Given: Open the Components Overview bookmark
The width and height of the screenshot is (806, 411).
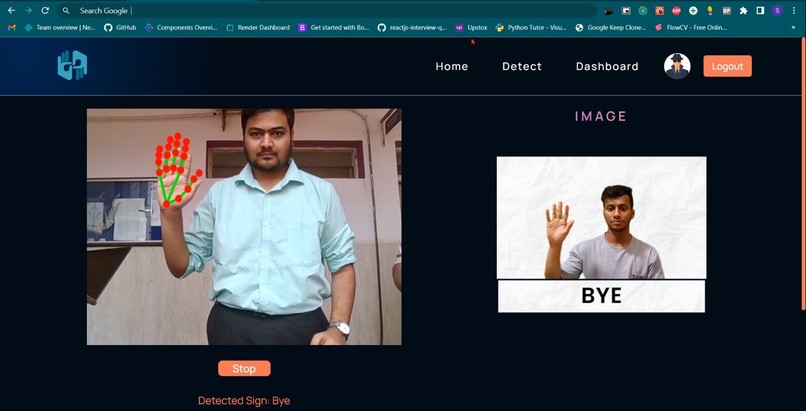Looking at the screenshot, I should tap(181, 28).
